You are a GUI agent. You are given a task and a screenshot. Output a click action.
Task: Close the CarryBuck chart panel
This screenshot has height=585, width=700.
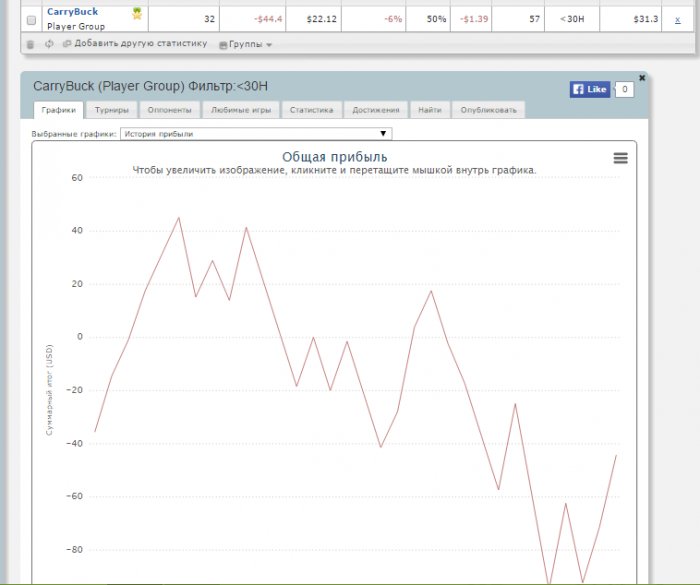pos(642,78)
